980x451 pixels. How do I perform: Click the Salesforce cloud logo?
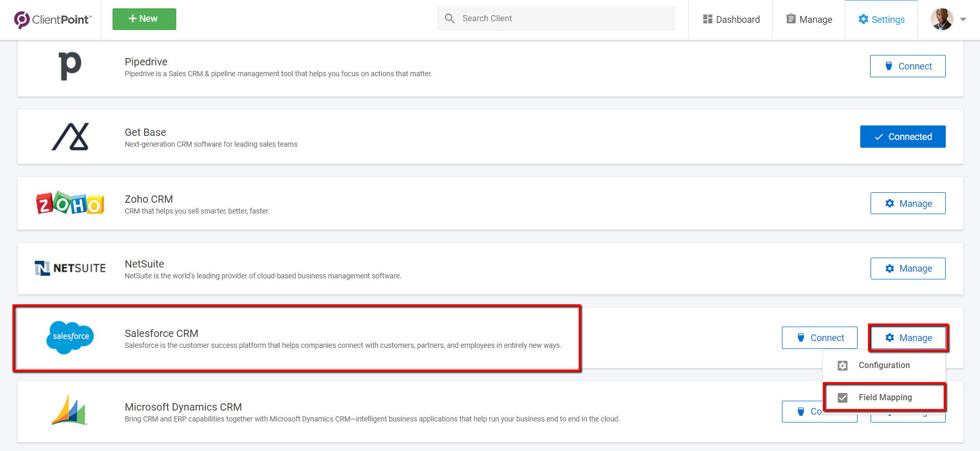[71, 337]
